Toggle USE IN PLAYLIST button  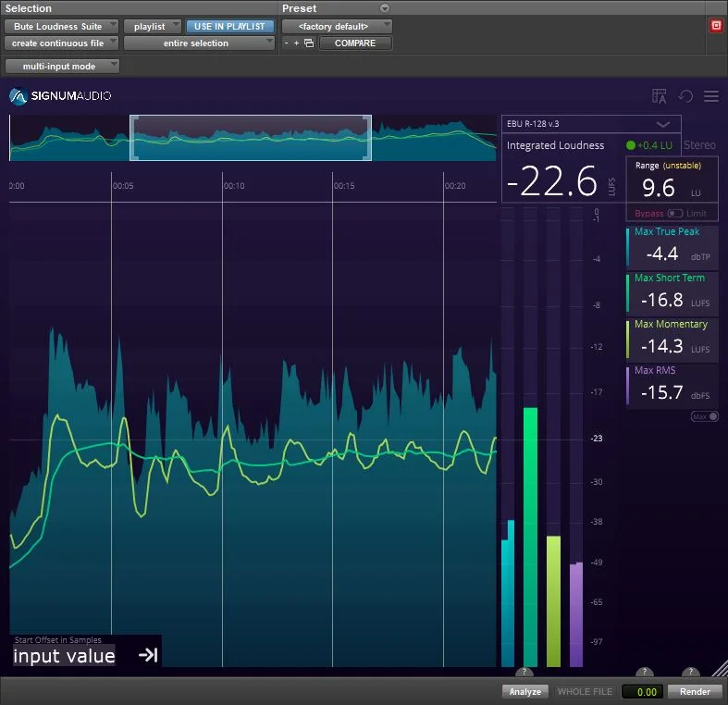[x=229, y=27]
